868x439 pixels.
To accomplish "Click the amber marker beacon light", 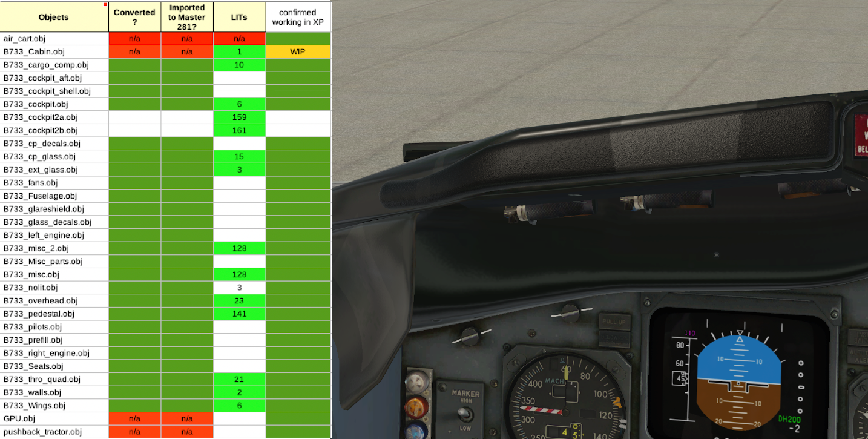I will point(416,406).
